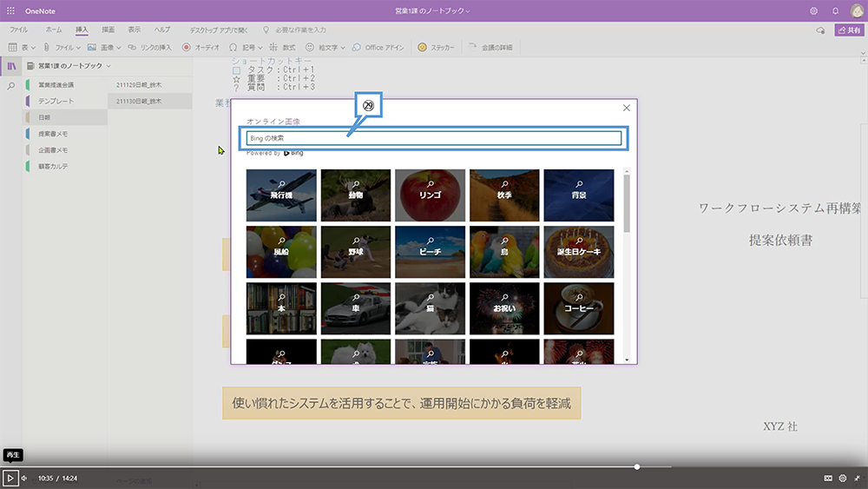Image resolution: width=868 pixels, height=489 pixels.
Task: Collapse the ribbon with the chevron
Action: [863, 54]
